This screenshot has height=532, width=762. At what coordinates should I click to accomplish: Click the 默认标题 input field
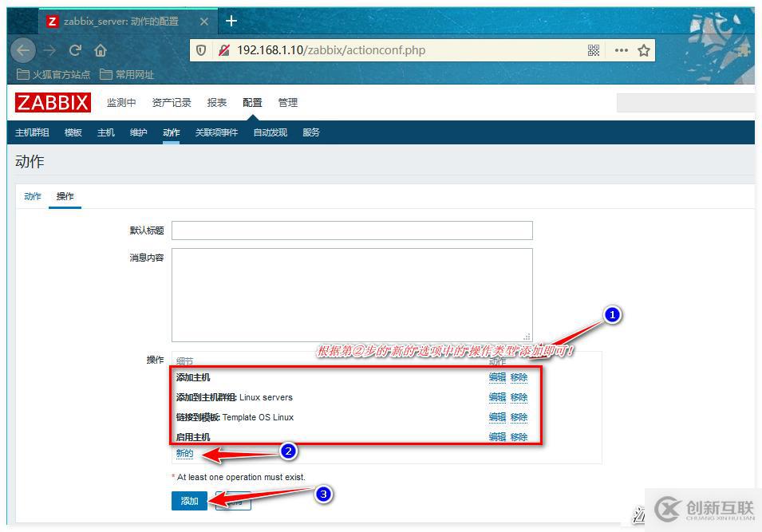pyautogui.click(x=352, y=231)
